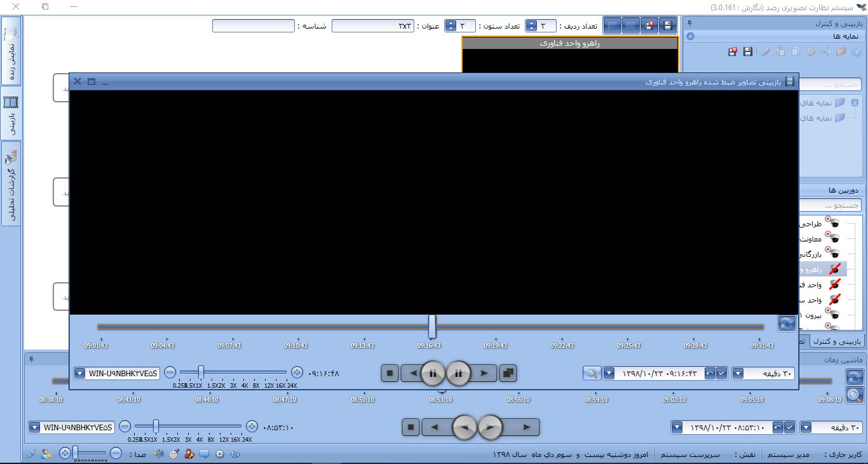Click the overlapping windows icon next to play controls
Image resolution: width=868 pixels, height=464 pixels.
(508, 373)
